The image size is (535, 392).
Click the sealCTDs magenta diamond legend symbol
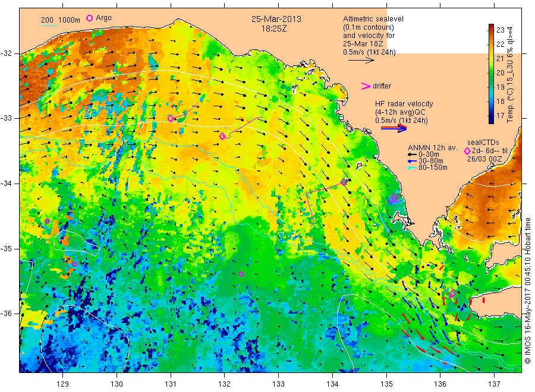point(467,151)
